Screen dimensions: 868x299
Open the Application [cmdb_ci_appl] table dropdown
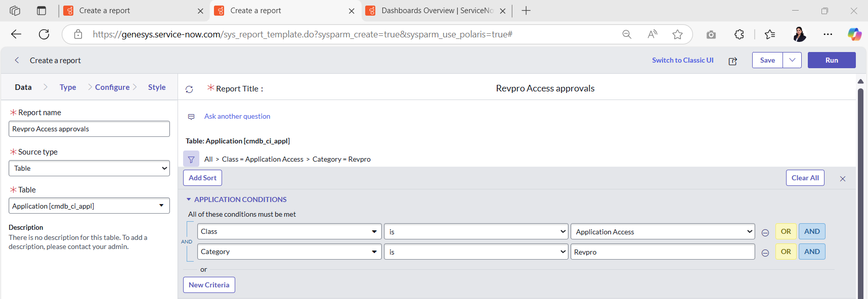pos(89,206)
